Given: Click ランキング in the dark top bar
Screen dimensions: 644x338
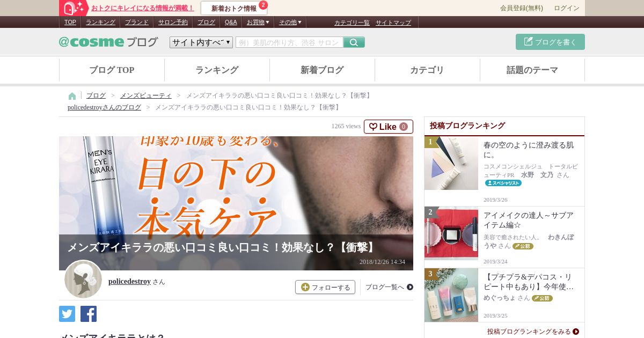Looking at the screenshot, I should click(x=100, y=22).
